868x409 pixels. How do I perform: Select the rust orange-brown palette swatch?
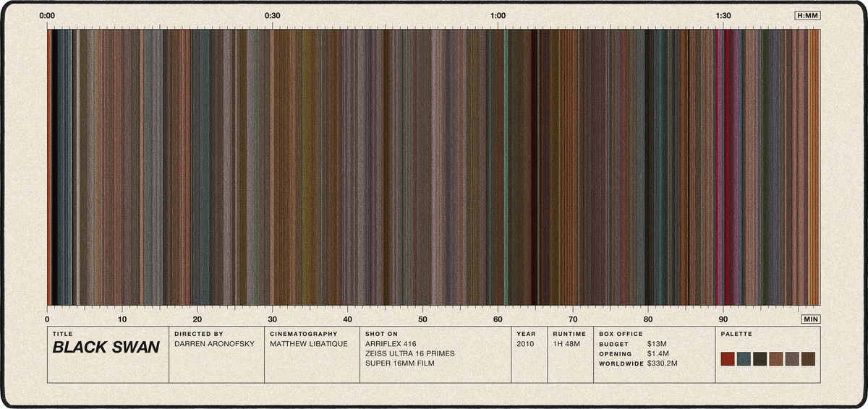(776, 359)
